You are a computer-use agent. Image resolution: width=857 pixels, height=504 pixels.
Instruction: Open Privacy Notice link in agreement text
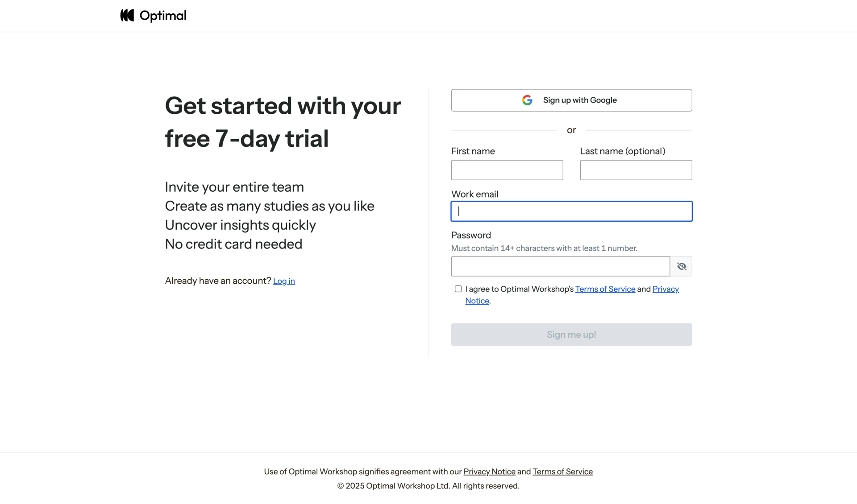[665, 289]
